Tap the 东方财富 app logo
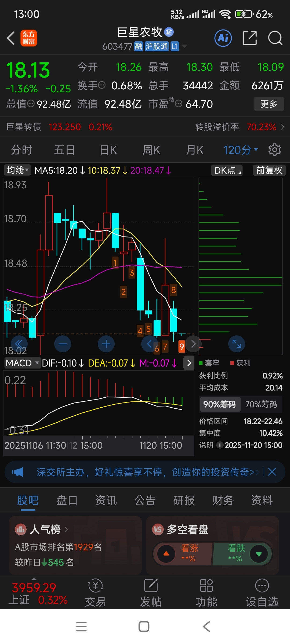This screenshot has width=290, height=644. point(29,38)
